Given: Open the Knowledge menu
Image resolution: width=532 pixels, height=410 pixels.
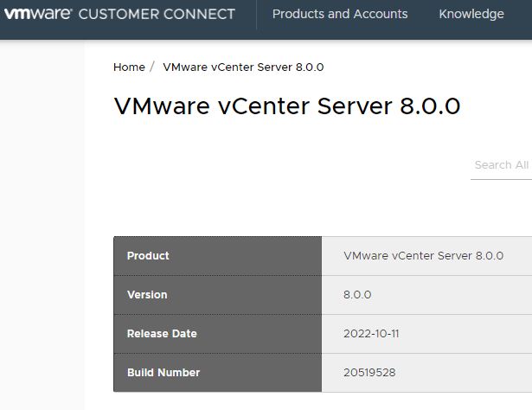Looking at the screenshot, I should (471, 14).
